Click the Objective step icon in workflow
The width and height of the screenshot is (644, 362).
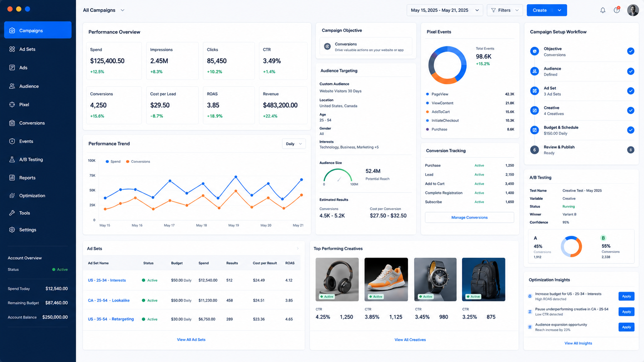(x=534, y=51)
